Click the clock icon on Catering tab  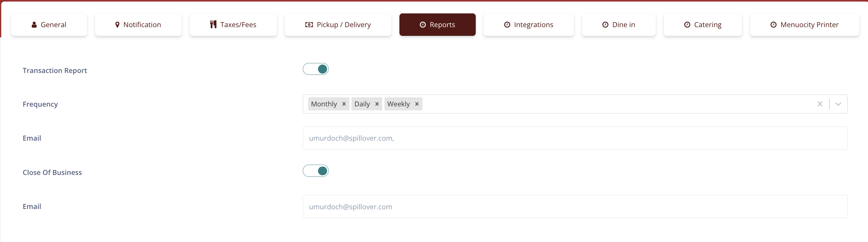(x=687, y=25)
